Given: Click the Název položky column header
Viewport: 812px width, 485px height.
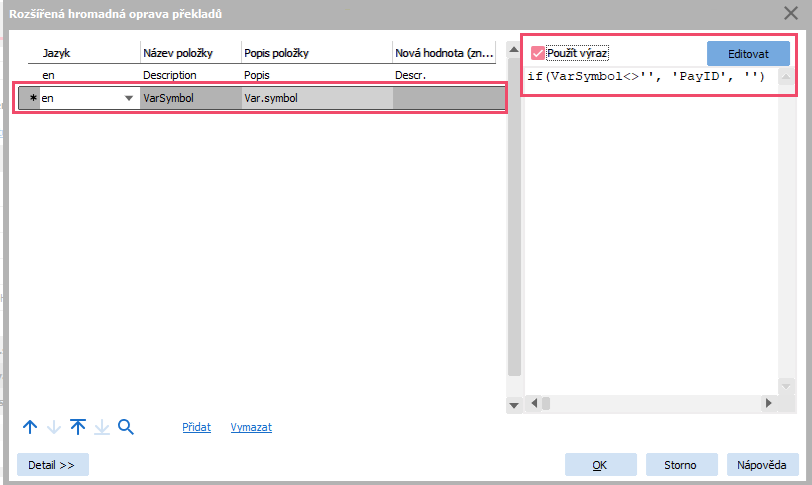Looking at the screenshot, I should click(191, 53).
